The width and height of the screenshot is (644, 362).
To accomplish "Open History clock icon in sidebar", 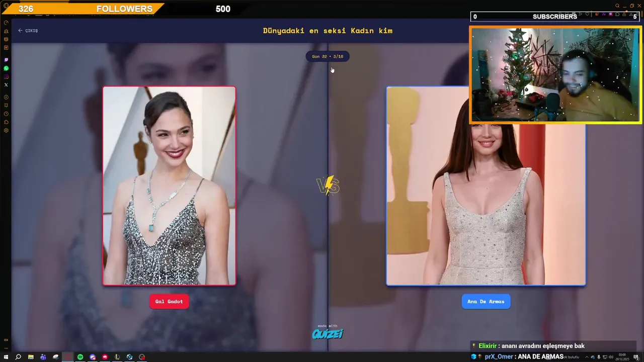I will click(6, 114).
